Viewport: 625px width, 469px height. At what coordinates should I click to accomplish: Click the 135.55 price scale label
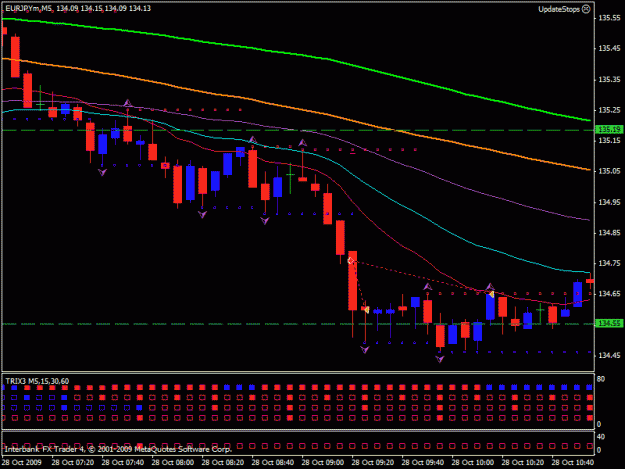(x=609, y=18)
